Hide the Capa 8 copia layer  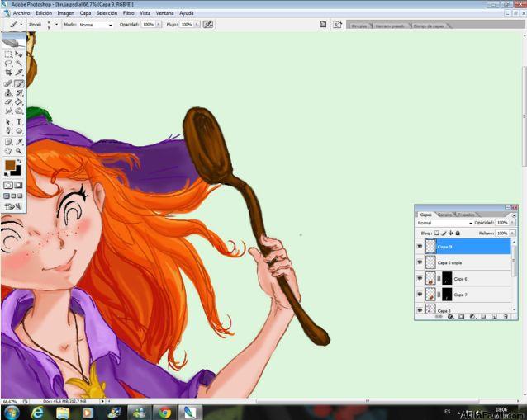pos(420,262)
